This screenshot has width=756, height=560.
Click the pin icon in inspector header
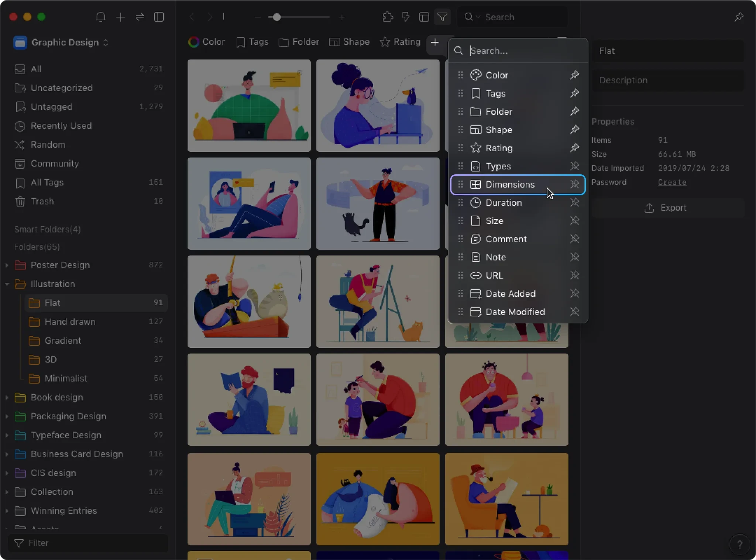739,17
